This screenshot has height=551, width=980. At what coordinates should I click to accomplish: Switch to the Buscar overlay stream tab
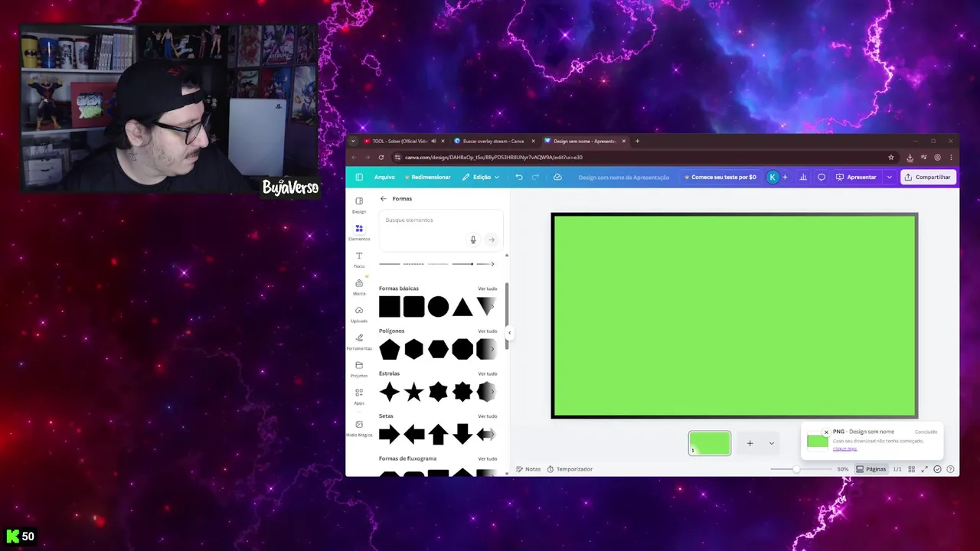coord(494,141)
